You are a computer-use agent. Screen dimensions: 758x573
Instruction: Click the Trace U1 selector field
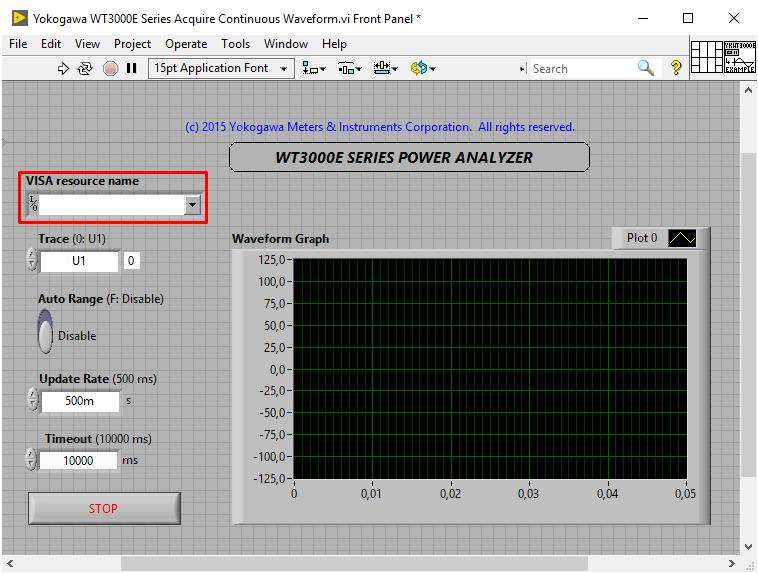pos(79,261)
